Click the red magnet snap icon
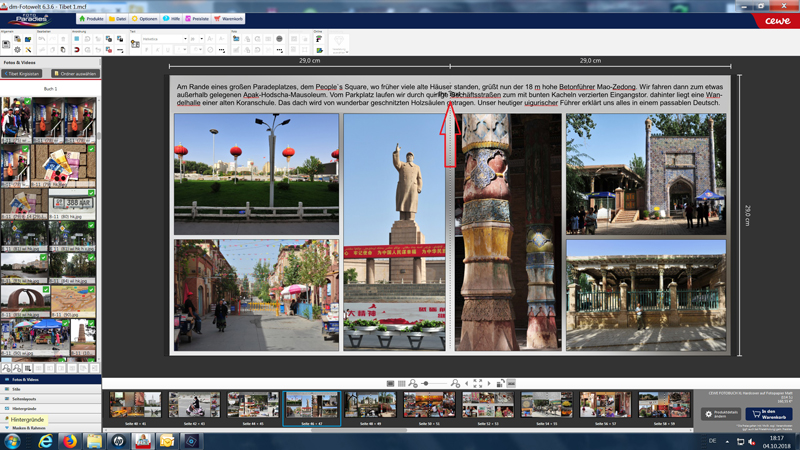Screen dimensions: 800x450 (x=76, y=49)
